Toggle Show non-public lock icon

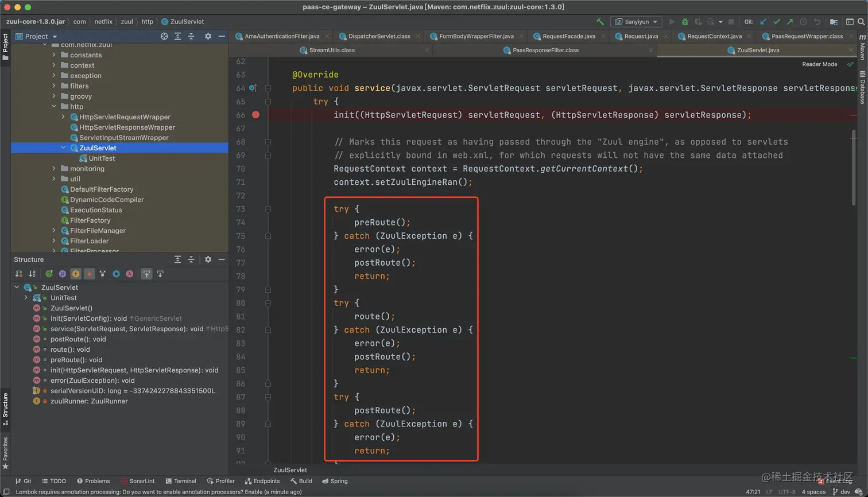point(89,274)
